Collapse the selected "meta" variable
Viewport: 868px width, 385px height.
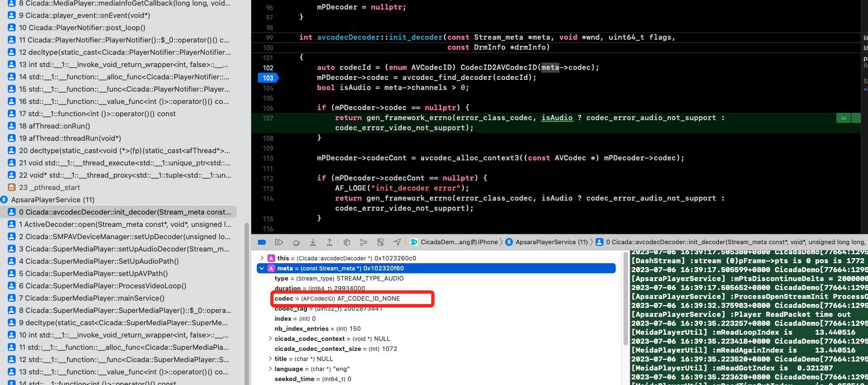261,268
